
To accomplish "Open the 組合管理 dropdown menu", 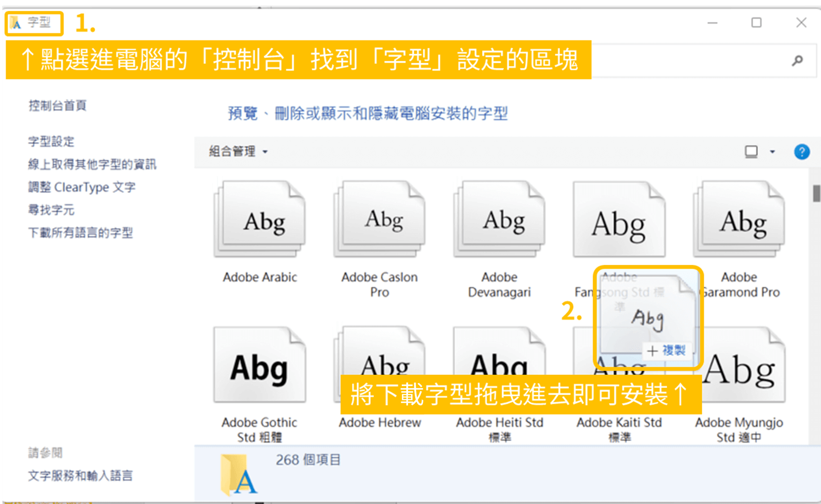I will tap(238, 151).
